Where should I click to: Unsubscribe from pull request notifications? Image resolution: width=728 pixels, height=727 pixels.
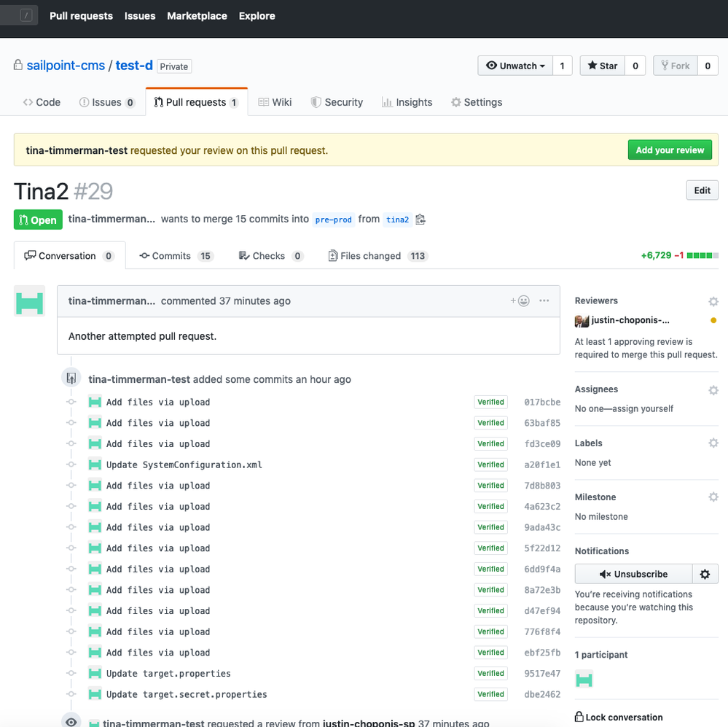coord(633,574)
